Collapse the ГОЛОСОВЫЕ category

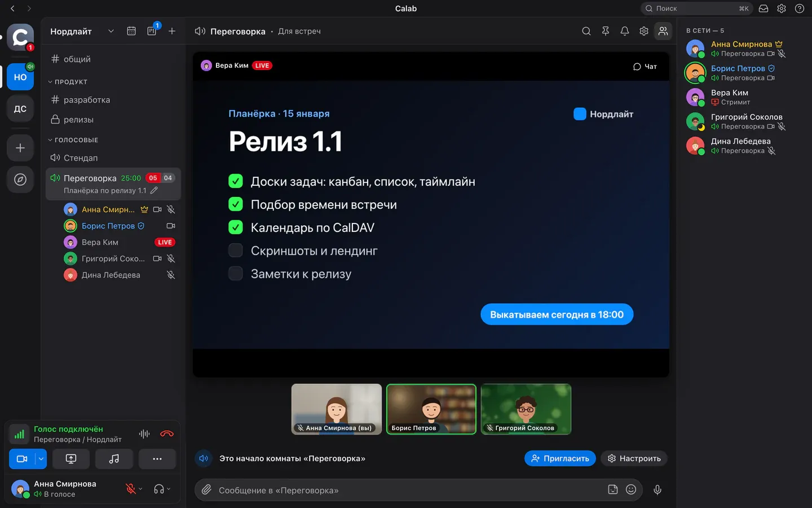point(73,140)
